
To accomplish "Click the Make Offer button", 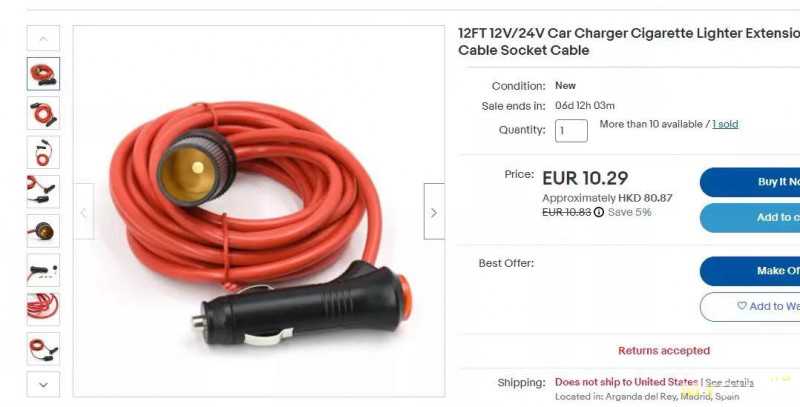I will click(x=750, y=271).
